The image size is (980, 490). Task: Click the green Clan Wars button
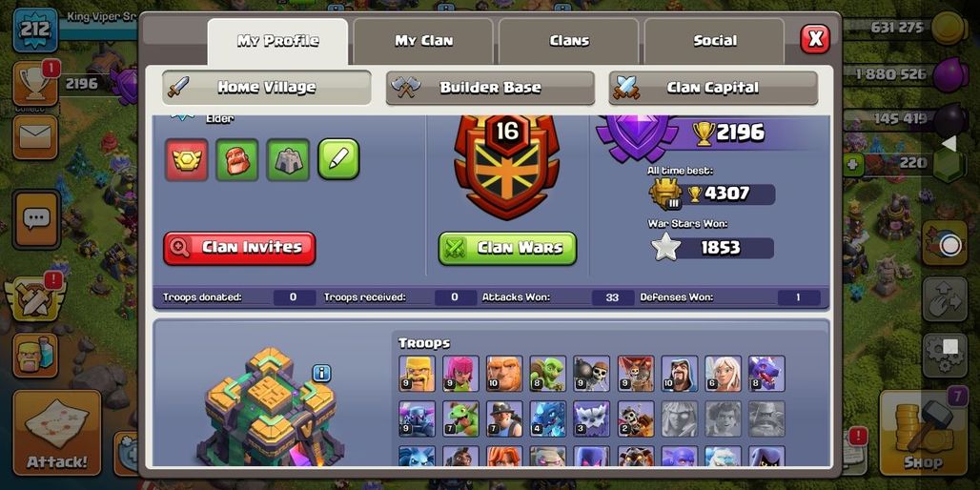click(507, 248)
